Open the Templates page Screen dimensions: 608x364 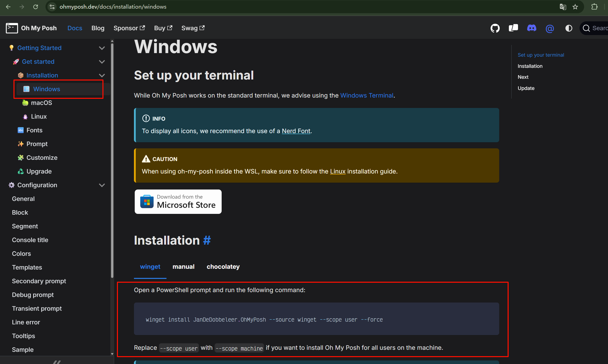tap(27, 267)
